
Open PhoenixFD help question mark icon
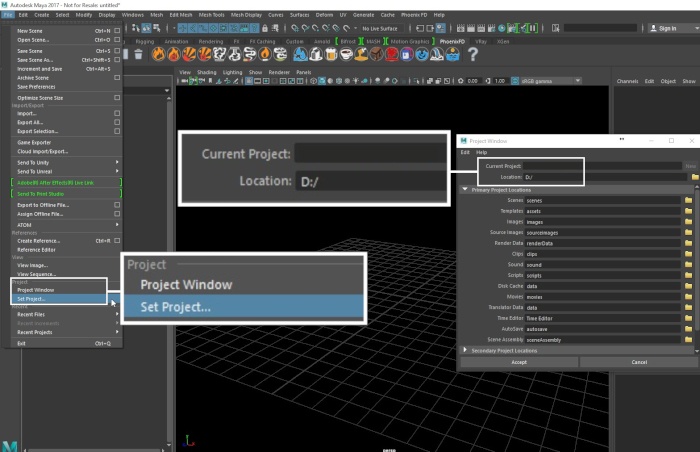[473, 54]
